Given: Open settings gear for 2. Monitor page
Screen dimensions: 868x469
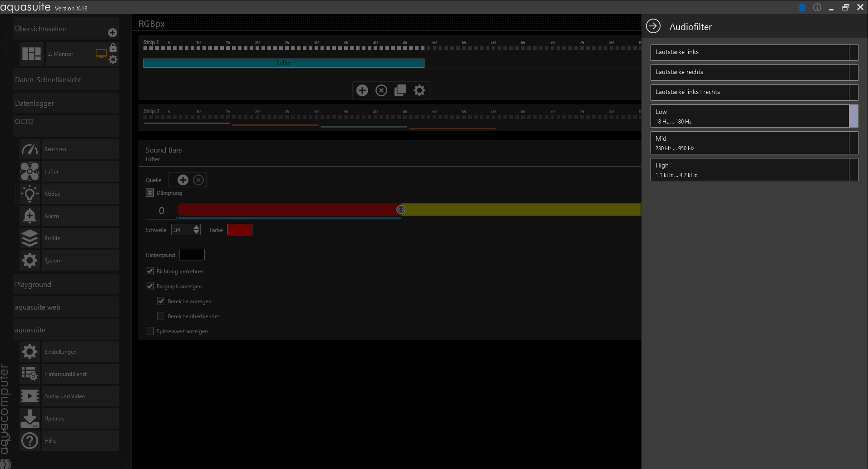Looking at the screenshot, I should pos(113,59).
